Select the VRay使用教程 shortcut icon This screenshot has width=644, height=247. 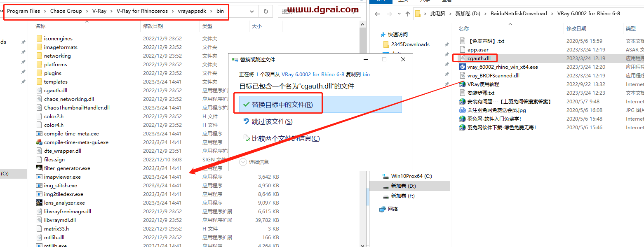click(x=463, y=84)
